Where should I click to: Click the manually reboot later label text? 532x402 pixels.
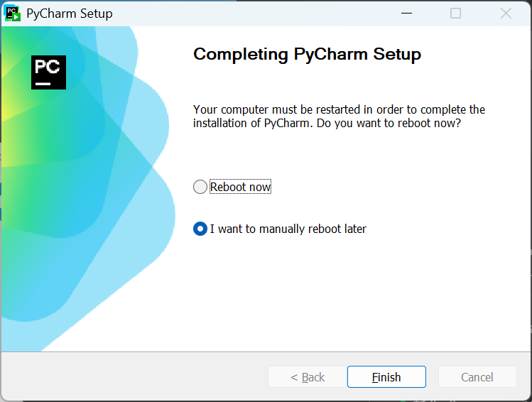(x=288, y=229)
